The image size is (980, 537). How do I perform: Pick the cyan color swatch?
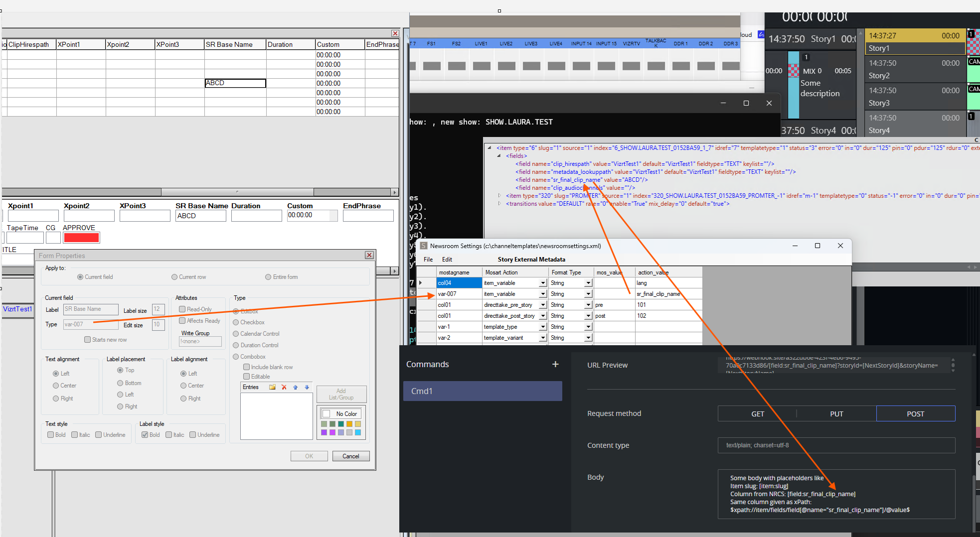(358, 432)
